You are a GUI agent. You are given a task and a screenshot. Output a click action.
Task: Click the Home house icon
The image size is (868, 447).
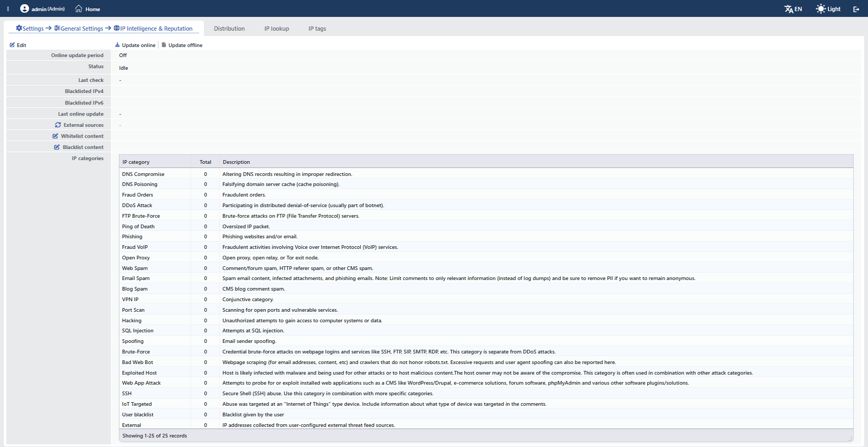pos(79,8)
